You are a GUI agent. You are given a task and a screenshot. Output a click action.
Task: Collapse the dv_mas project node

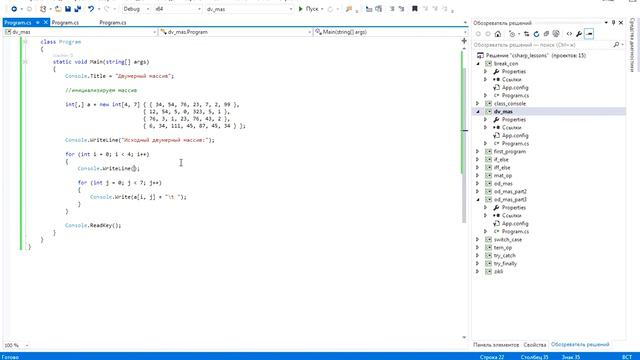[478, 111]
